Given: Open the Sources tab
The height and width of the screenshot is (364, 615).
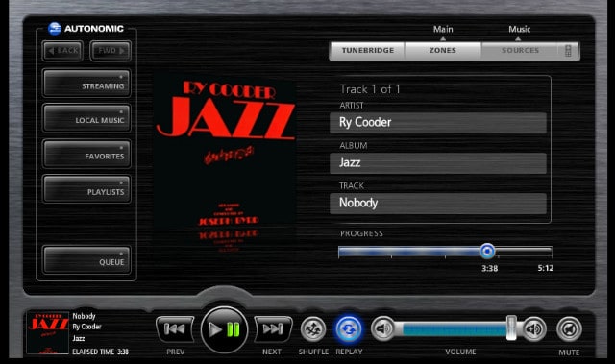Looking at the screenshot, I should tap(520, 51).
